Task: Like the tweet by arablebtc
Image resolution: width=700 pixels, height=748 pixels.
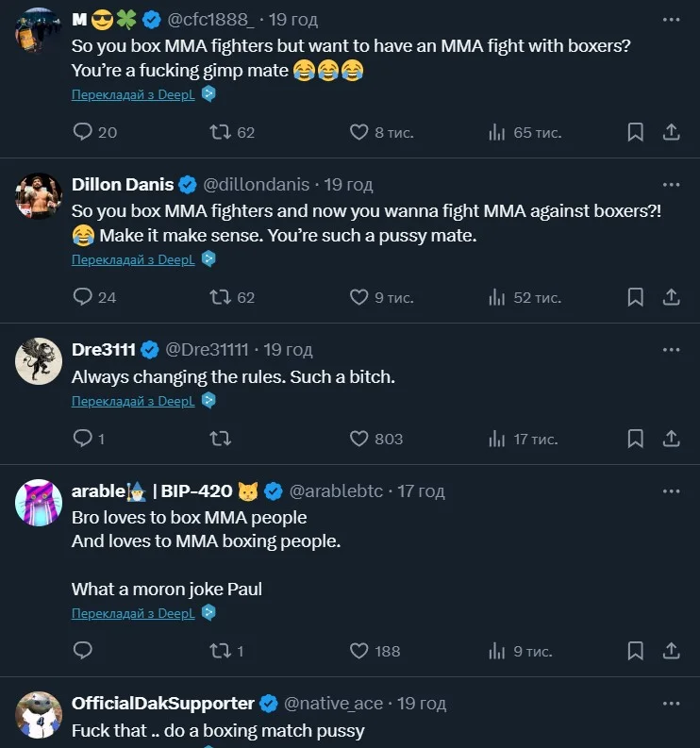Action: click(x=359, y=651)
